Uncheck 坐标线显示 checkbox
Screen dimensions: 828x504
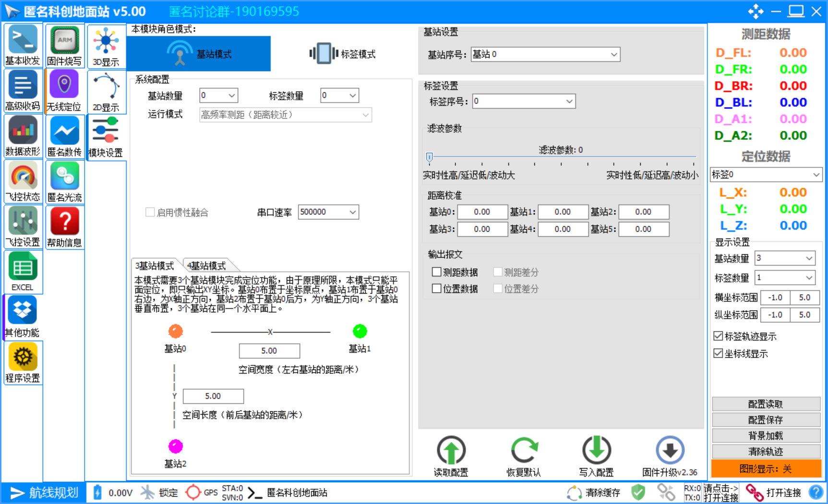coord(718,353)
